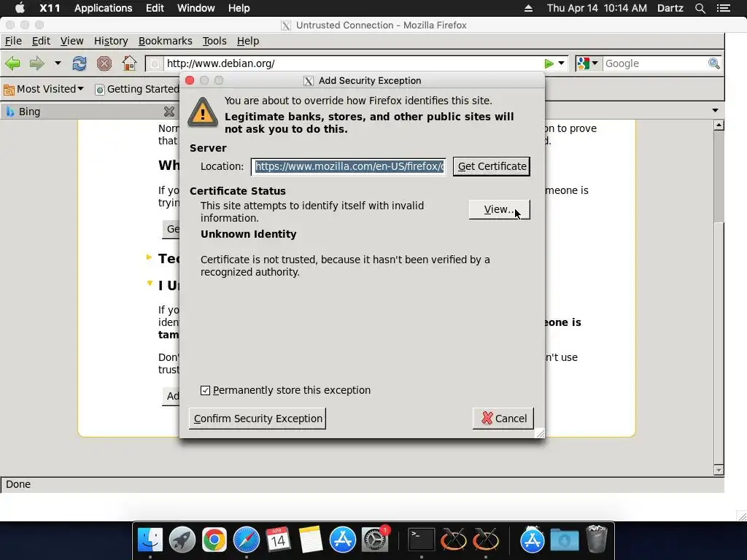Open the X11 application menu
This screenshot has height=560, width=747.
[x=50, y=8]
